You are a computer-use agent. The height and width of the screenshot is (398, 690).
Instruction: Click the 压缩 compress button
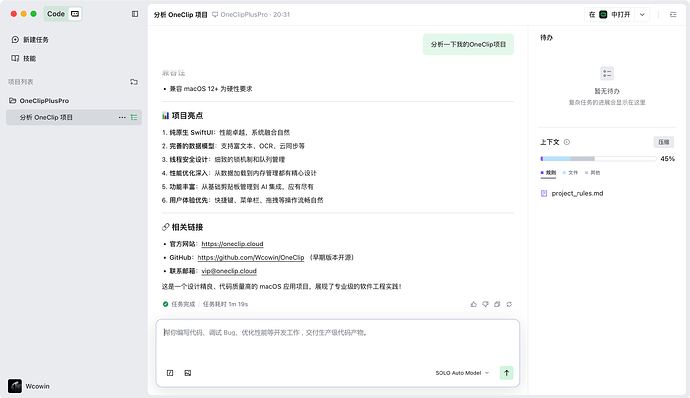pyautogui.click(x=664, y=142)
